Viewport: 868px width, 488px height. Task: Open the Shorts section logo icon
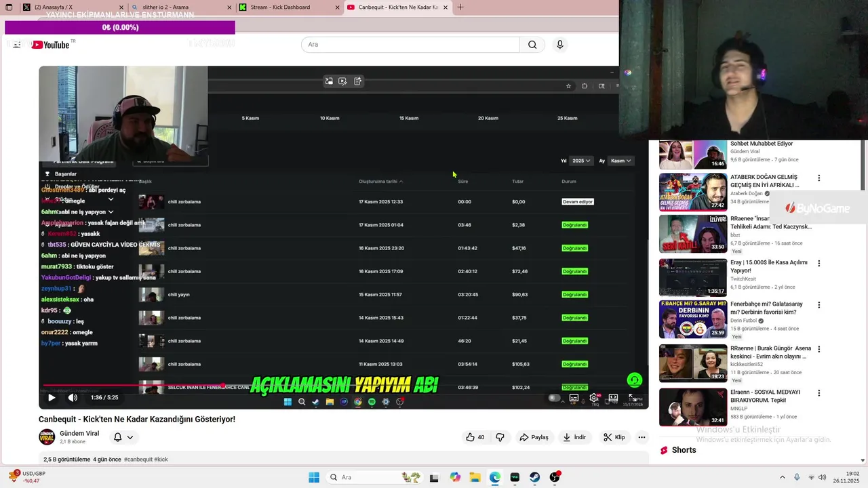click(665, 450)
